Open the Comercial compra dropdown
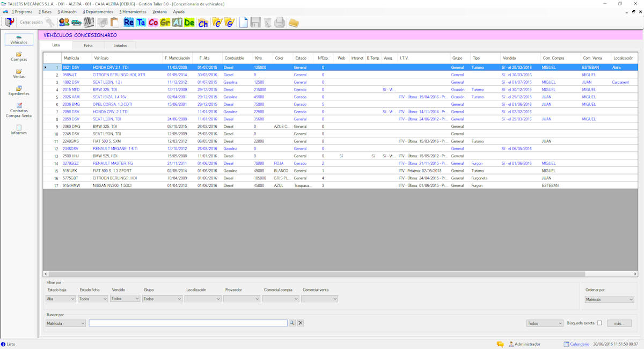This screenshot has width=644, height=349. pyautogui.click(x=281, y=299)
